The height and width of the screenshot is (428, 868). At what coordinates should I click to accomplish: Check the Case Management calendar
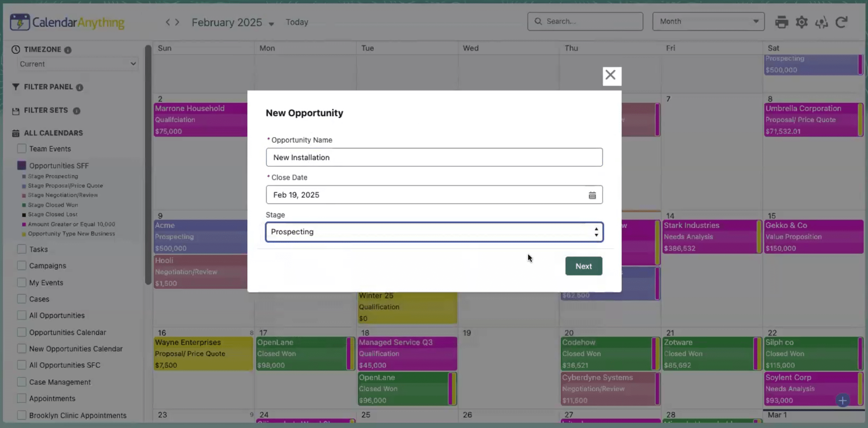pos(22,382)
